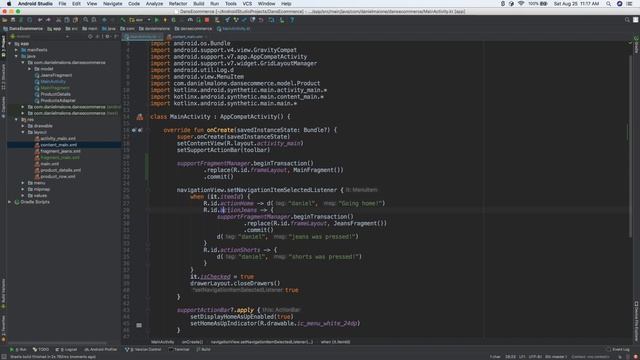Click the Wi-Fi status icon in menu bar
The image size is (640, 360).
[x=521, y=3]
